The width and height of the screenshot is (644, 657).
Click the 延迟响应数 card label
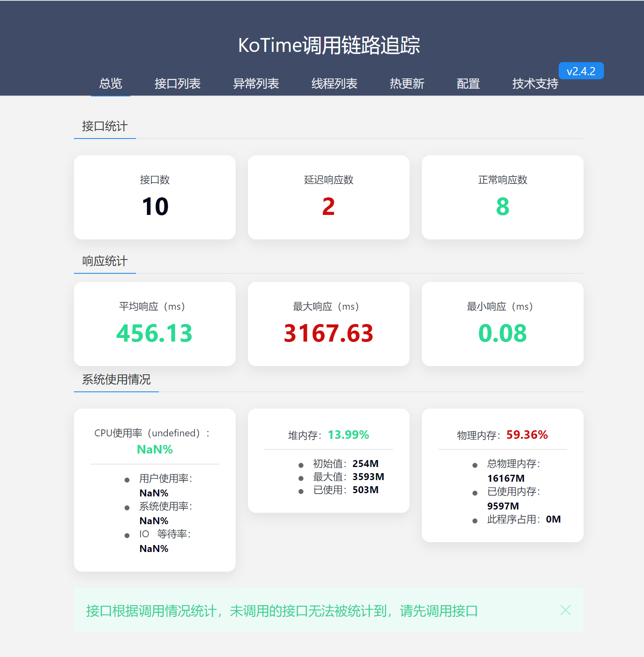329,180
